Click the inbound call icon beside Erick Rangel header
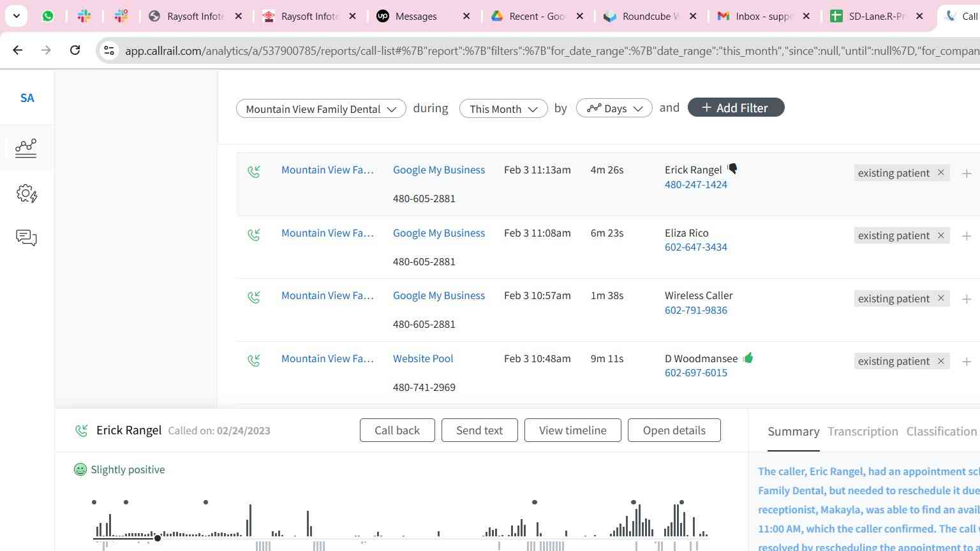Viewport: 980px width, 551px height. click(x=81, y=431)
